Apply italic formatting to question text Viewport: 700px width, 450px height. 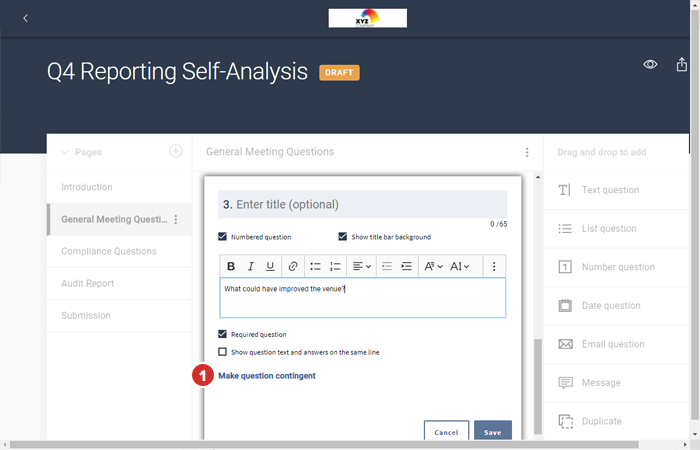click(x=251, y=266)
